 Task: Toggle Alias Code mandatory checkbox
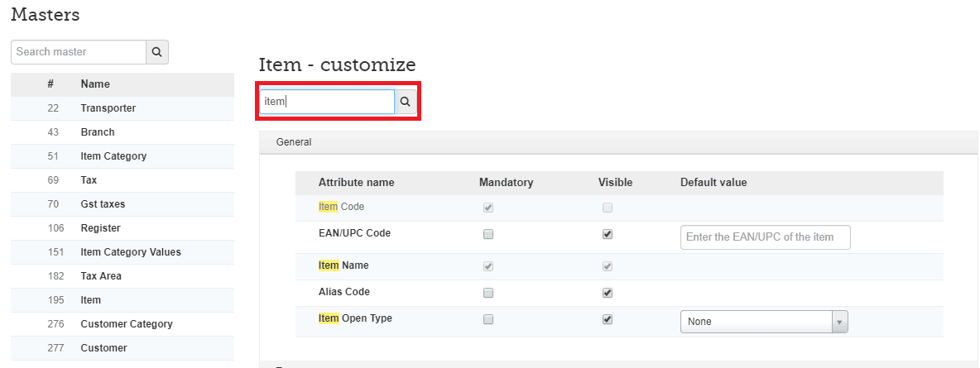point(488,293)
